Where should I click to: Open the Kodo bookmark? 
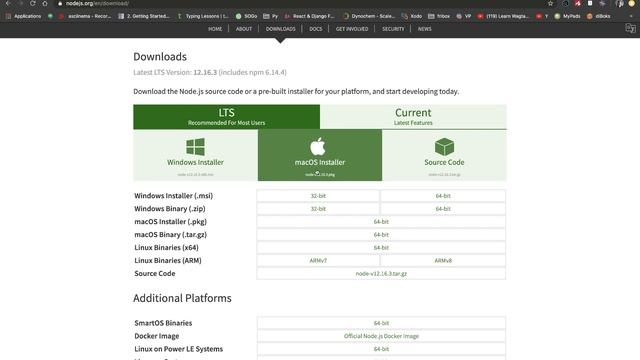412,16
